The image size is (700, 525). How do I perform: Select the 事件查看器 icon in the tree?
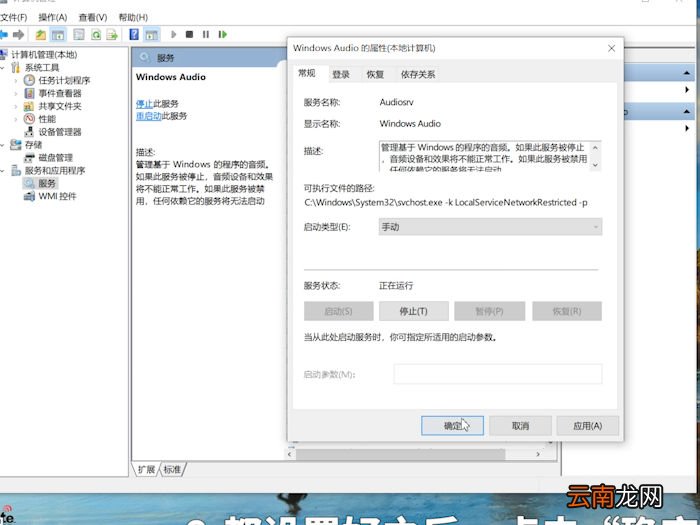click(x=29, y=93)
